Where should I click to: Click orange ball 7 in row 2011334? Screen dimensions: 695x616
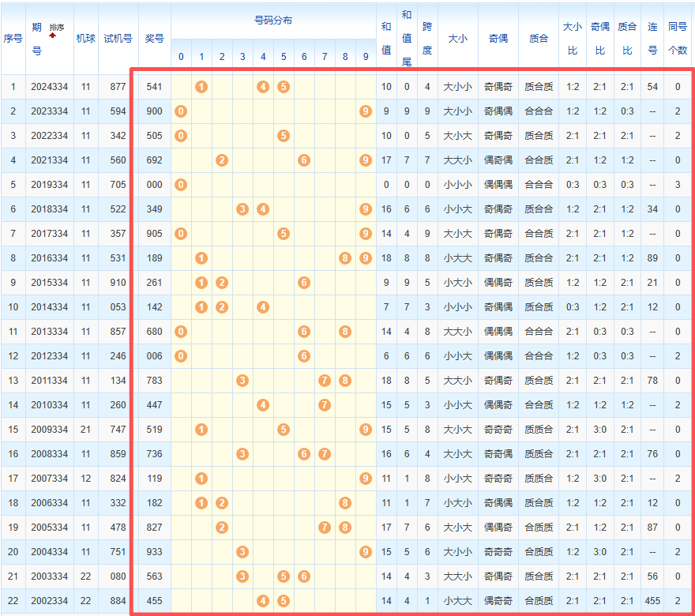[x=324, y=381]
